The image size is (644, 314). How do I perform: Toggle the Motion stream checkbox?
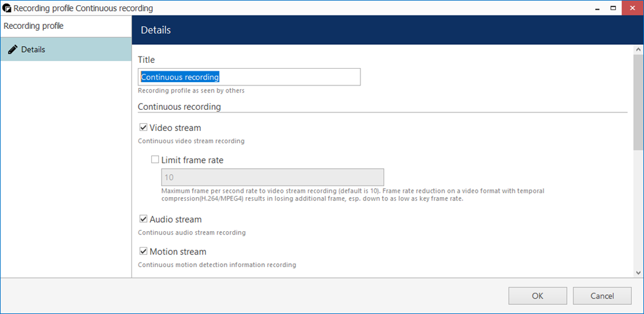pos(144,251)
